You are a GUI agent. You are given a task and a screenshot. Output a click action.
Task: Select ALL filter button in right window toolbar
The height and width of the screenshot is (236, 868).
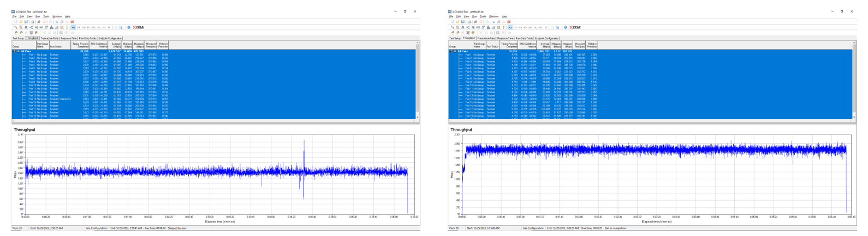coord(510,27)
